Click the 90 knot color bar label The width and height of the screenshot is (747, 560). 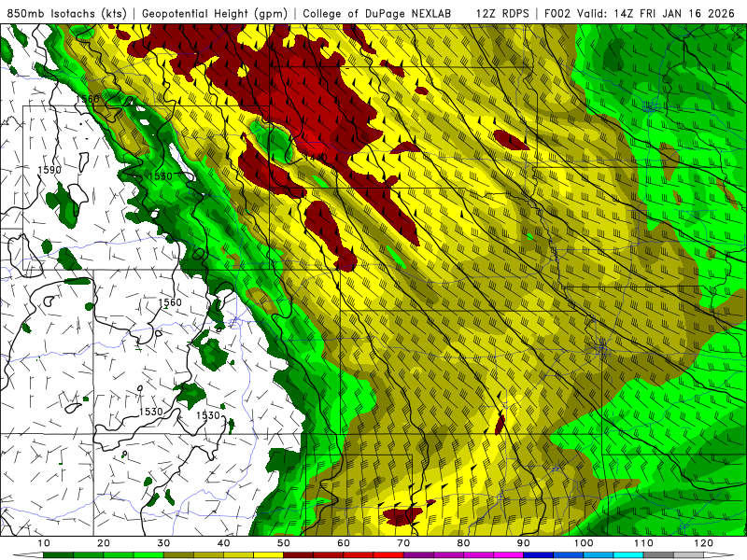point(524,543)
